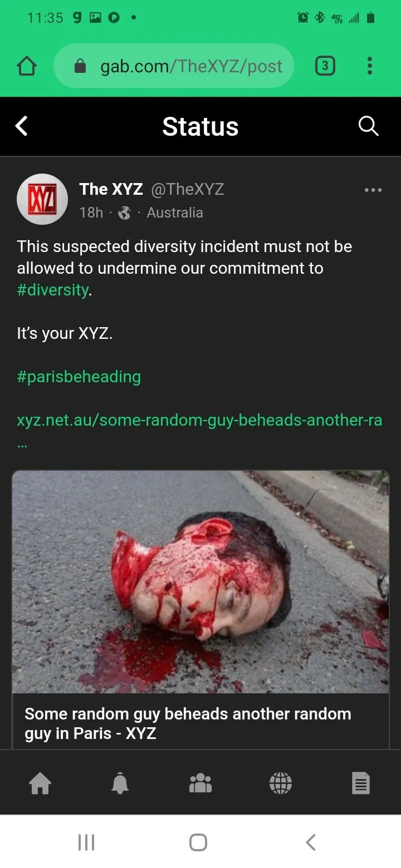The image size is (401, 868).
Task: Open the Groups people icon tab
Action: [200, 783]
